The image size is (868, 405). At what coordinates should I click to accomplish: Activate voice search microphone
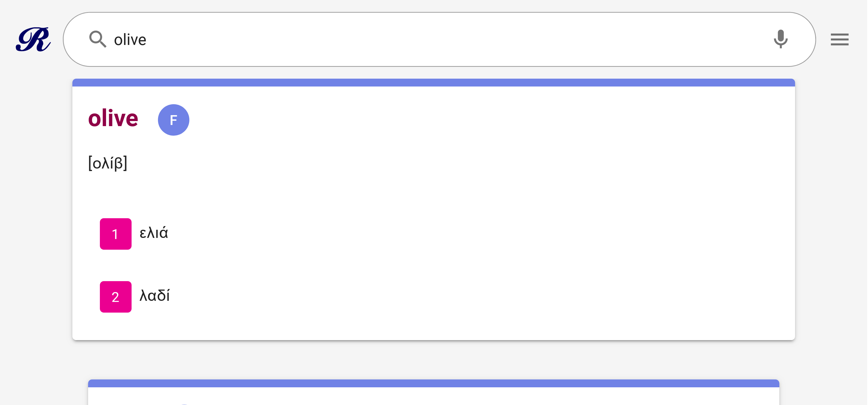pos(780,39)
